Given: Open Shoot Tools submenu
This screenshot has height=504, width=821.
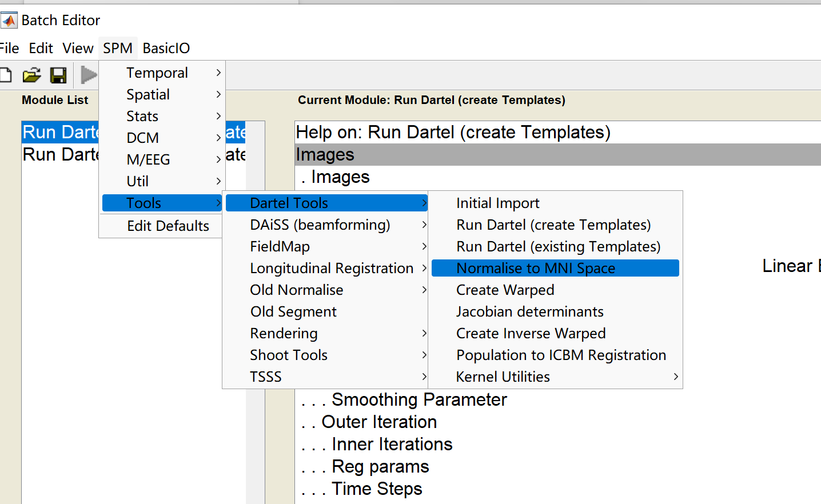Looking at the screenshot, I should point(326,355).
